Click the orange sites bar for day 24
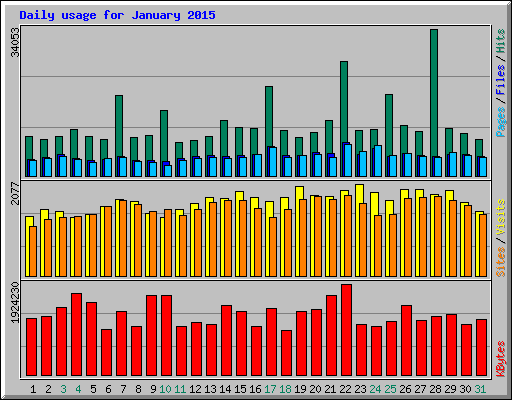Screen dimensions: 512x400 (378, 246)
